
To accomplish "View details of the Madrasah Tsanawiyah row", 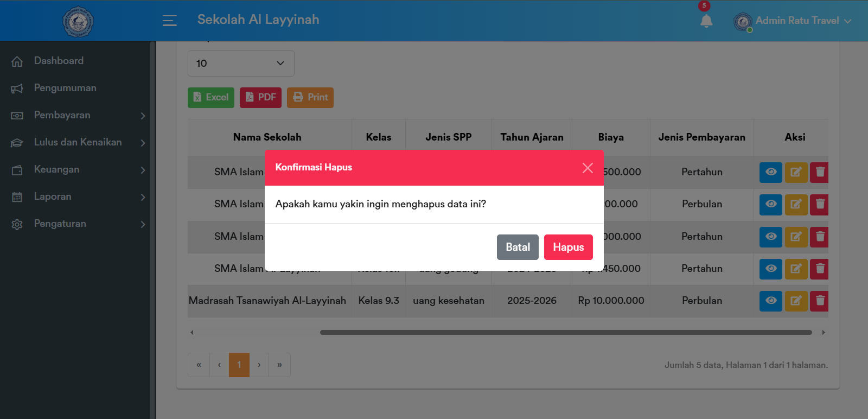I will tap(771, 301).
